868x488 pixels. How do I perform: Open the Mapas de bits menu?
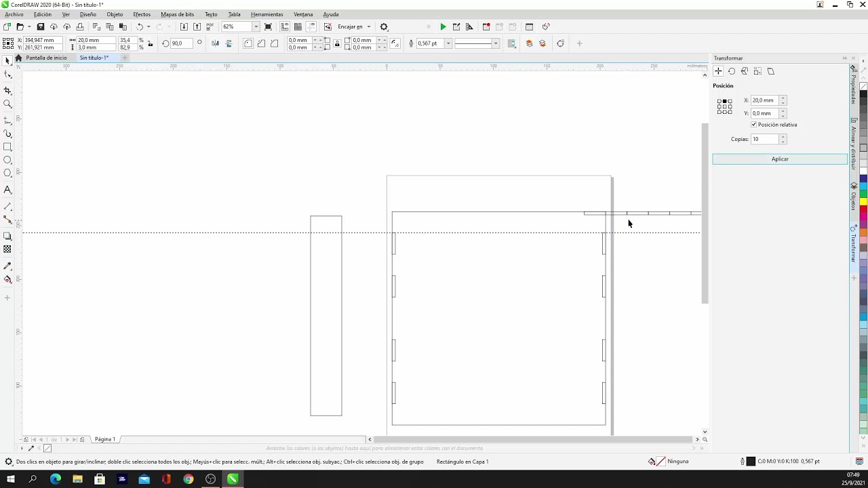pyautogui.click(x=177, y=14)
